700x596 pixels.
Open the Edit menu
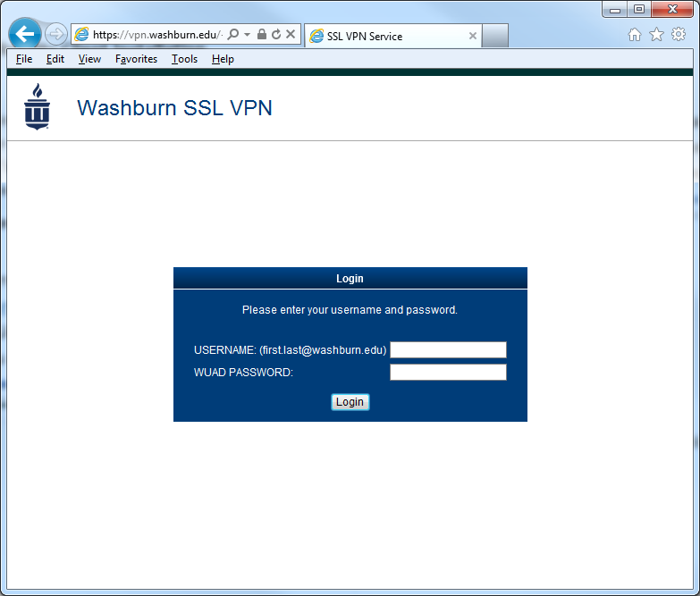(55, 59)
